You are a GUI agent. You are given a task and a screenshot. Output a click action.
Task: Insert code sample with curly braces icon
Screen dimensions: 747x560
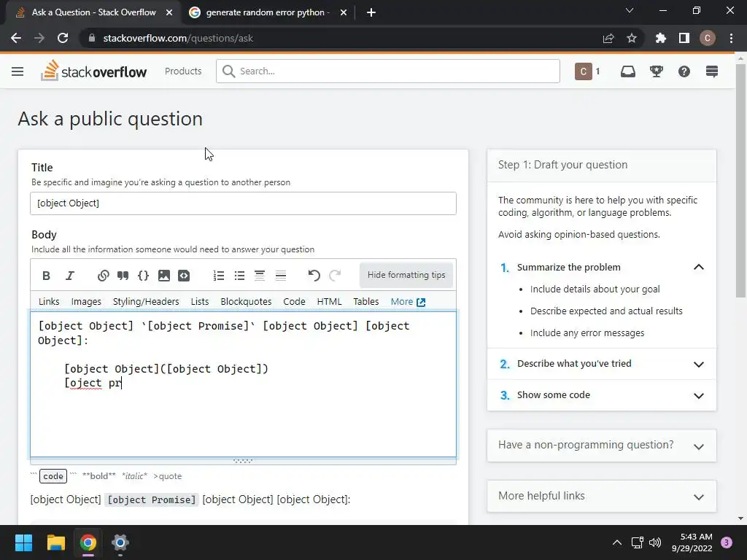tap(143, 275)
